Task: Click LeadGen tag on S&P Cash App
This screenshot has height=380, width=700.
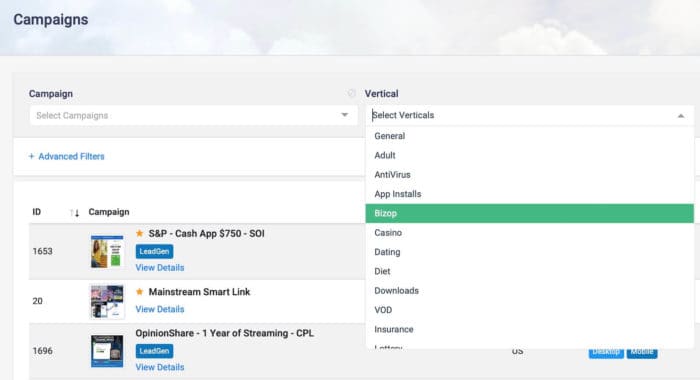Action: coord(154,251)
